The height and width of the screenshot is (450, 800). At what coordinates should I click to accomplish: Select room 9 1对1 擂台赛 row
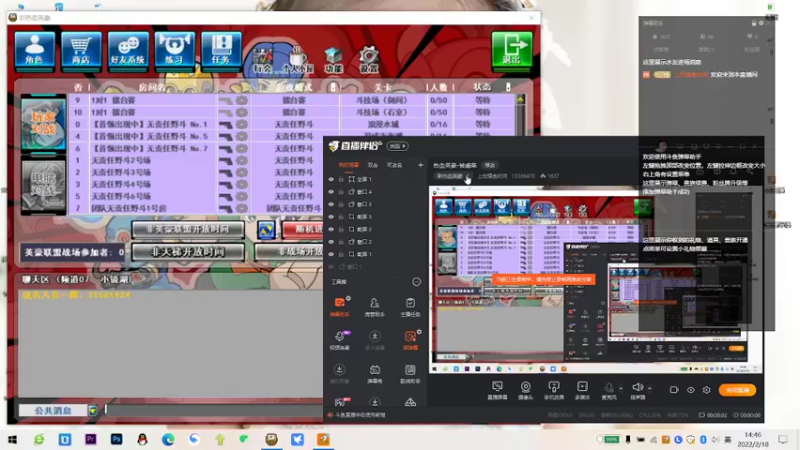click(294, 100)
